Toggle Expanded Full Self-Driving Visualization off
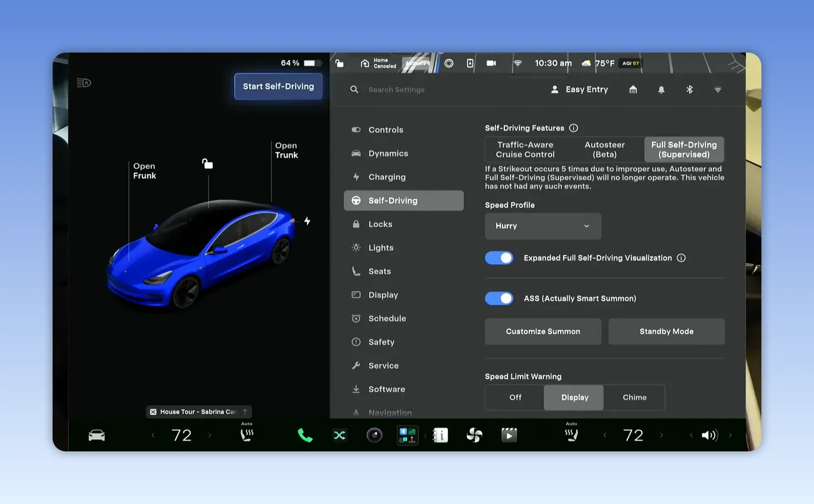This screenshot has width=814, height=504. (499, 258)
